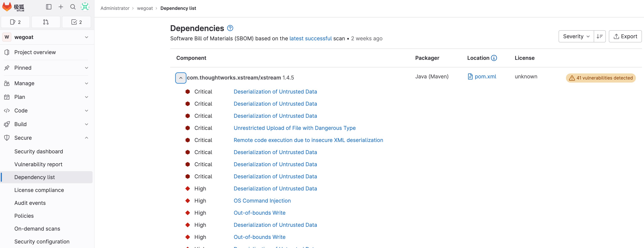This screenshot has width=644, height=248.
Task: Click the Location info icon
Action: 494,58
